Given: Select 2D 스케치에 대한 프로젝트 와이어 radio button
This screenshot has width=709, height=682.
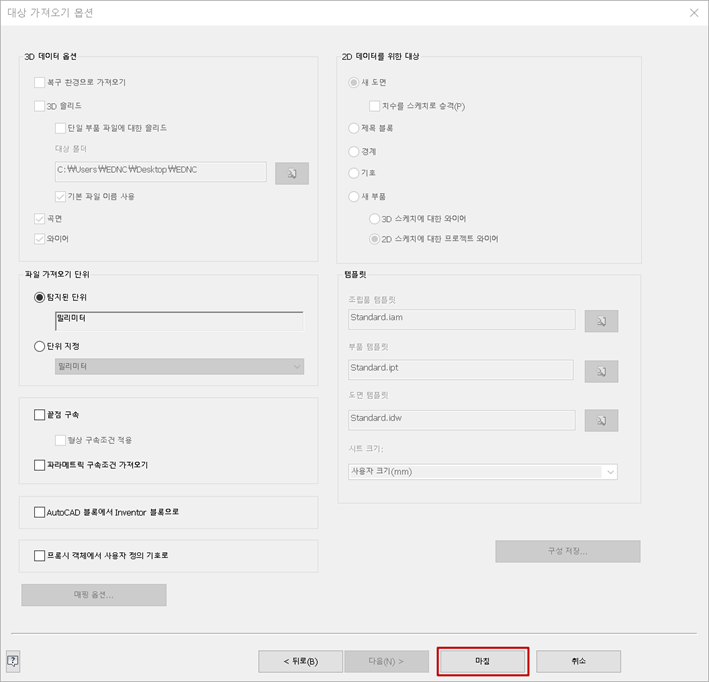Looking at the screenshot, I should coord(374,239).
